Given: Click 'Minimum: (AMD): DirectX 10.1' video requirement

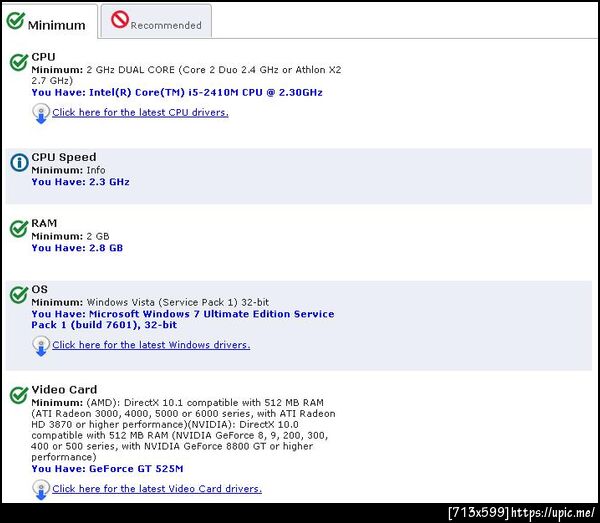Looking at the screenshot, I should pyautogui.click(x=183, y=430).
